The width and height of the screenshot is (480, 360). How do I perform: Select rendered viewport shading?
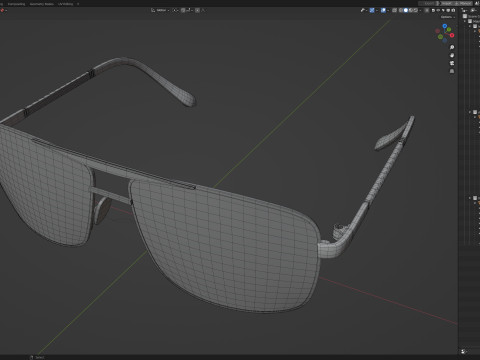(416, 10)
